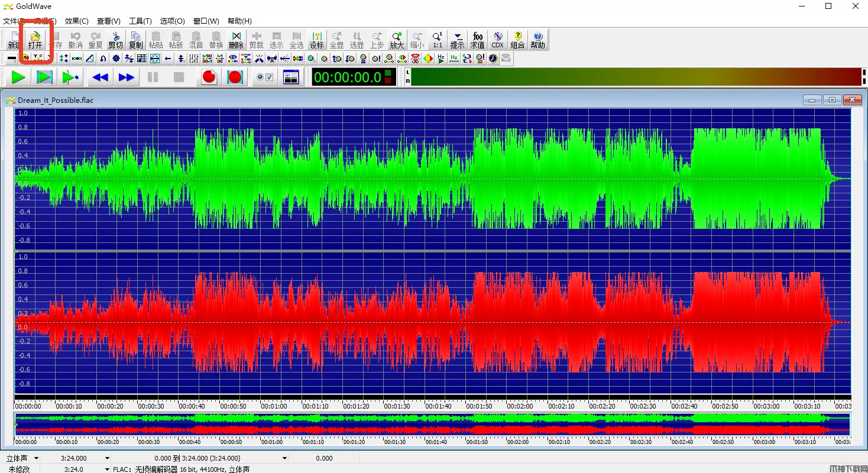Image resolution: width=868 pixels, height=473 pixels.
Task: Open the 组合 (Combine) tool icon
Action: [517, 39]
